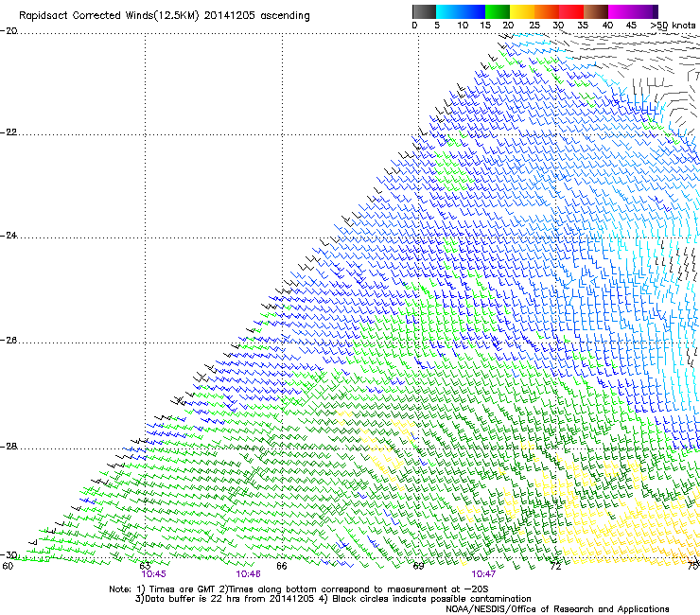Click the '20141205 ascending' date text
Image resolution: width=700 pixels, height=615 pixels.
click(256, 16)
